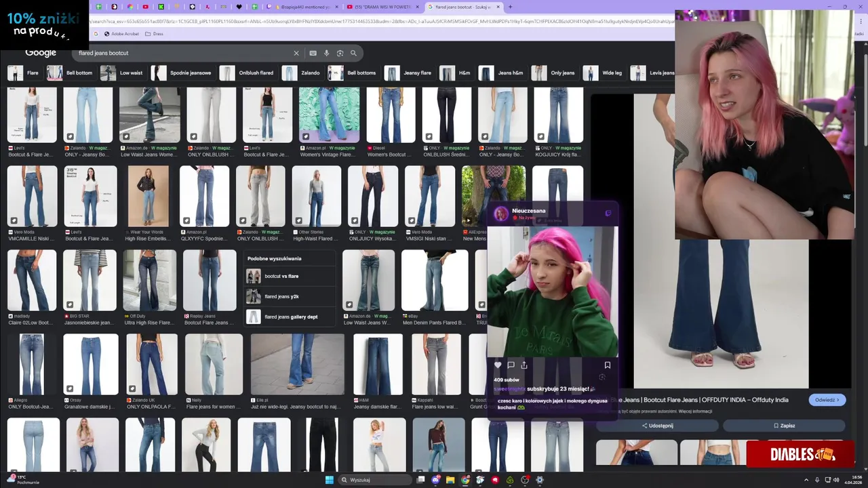Image resolution: width=868 pixels, height=488 pixels.
Task: Filter results by Spodnie jeansowe chip
Action: pos(182,73)
